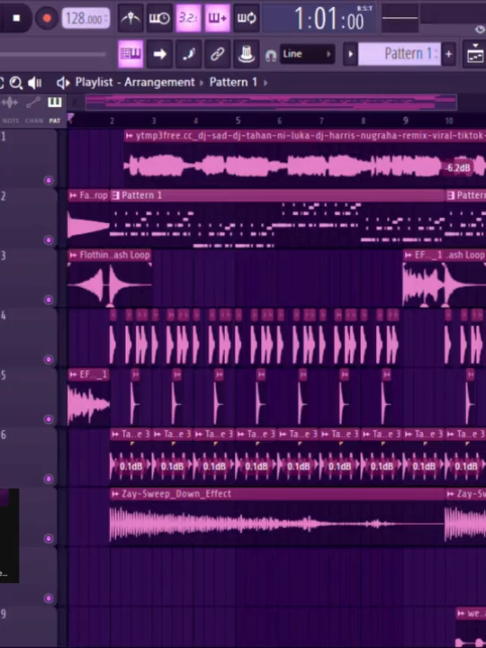
Task: Mute track 1 with its toggle dot
Action: click(48, 180)
